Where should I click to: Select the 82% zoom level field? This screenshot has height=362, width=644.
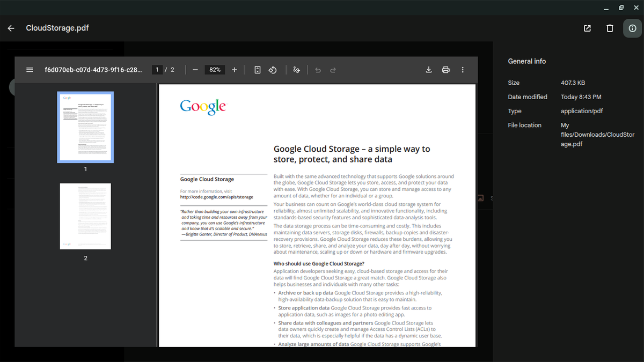pos(215,70)
